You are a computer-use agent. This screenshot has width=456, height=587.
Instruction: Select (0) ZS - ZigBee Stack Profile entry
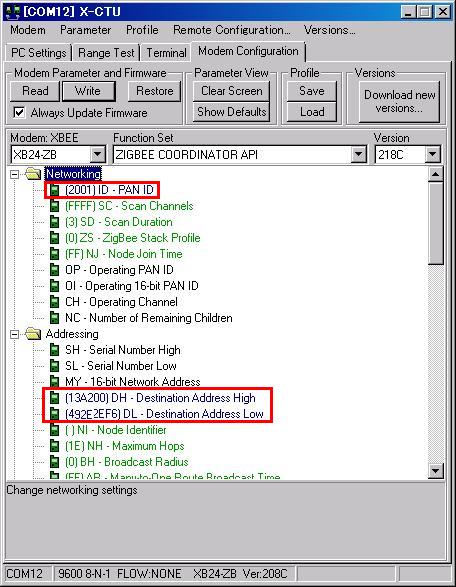click(133, 238)
